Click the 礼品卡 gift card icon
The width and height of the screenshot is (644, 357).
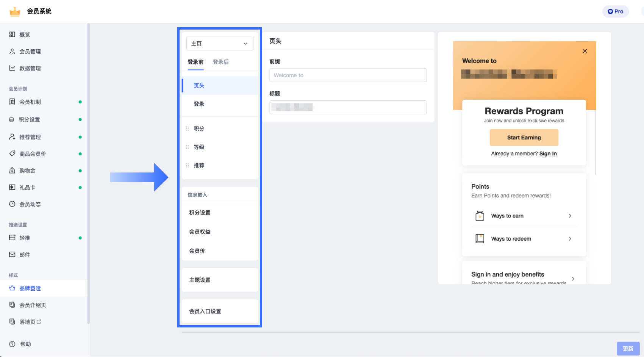tap(12, 187)
